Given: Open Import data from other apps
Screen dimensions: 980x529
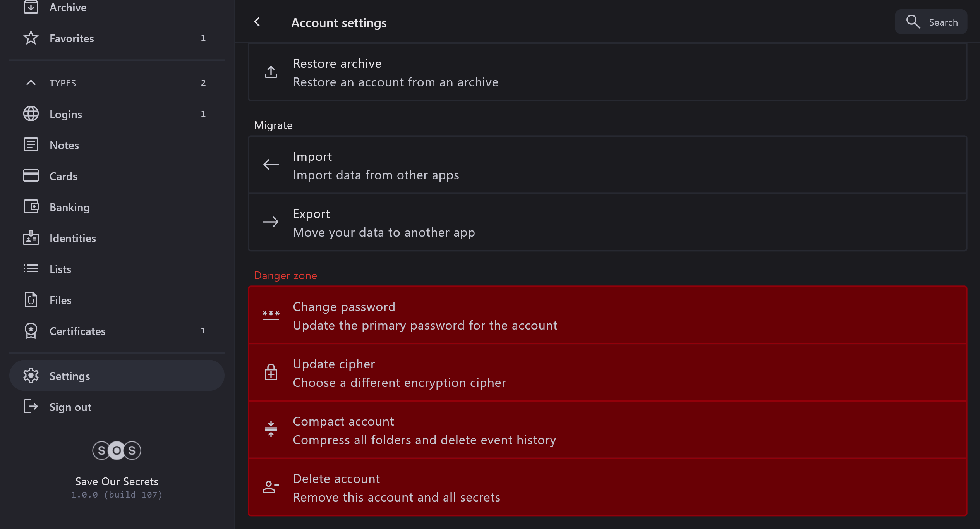Looking at the screenshot, I should 376,165.
